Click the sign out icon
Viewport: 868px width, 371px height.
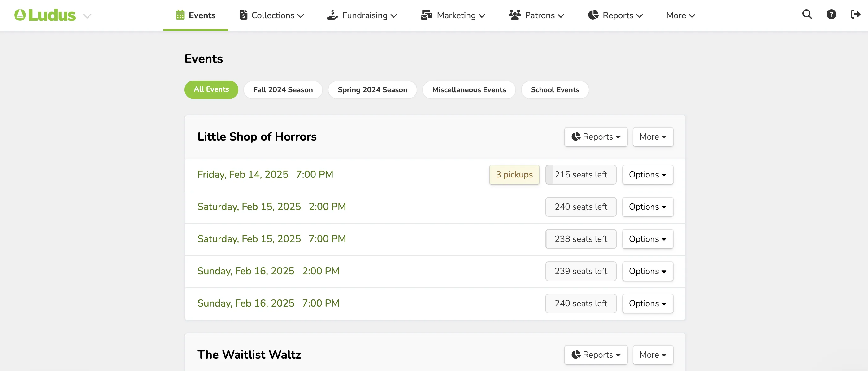point(855,15)
